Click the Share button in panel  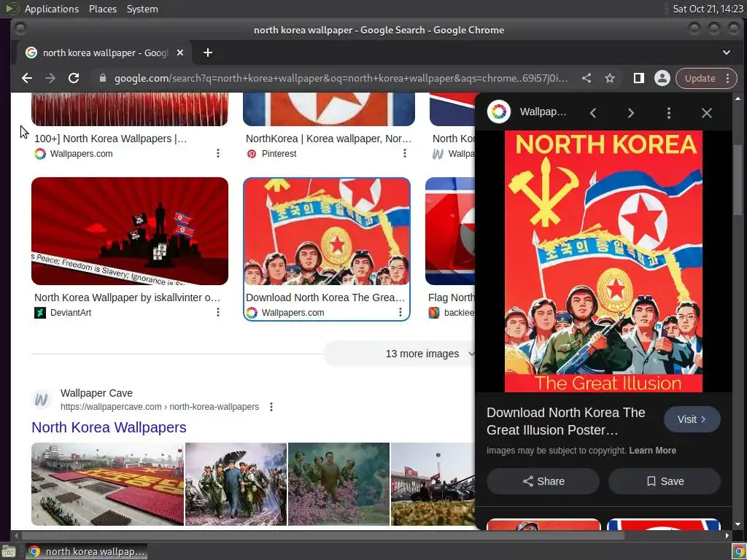click(543, 481)
